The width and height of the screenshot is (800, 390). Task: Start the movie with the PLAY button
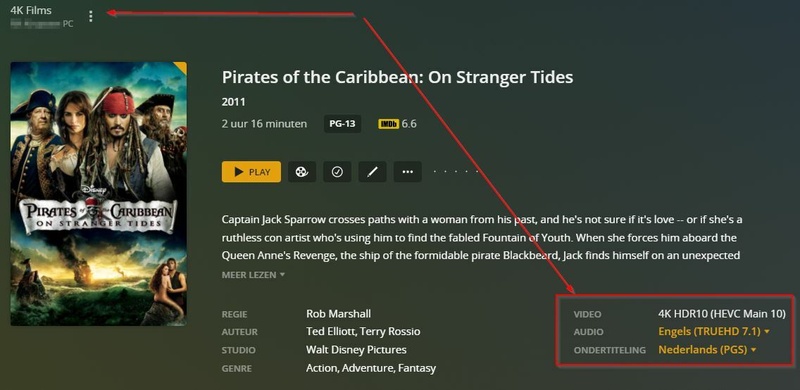click(251, 172)
